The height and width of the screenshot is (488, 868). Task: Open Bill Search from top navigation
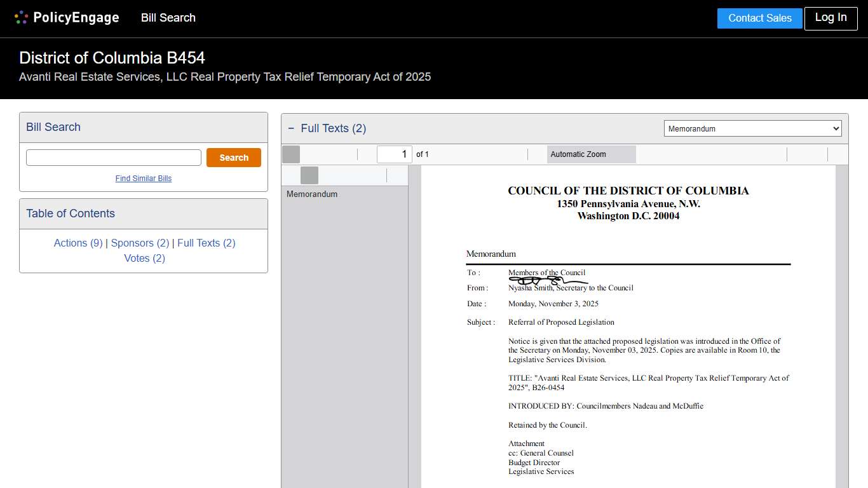(x=168, y=18)
